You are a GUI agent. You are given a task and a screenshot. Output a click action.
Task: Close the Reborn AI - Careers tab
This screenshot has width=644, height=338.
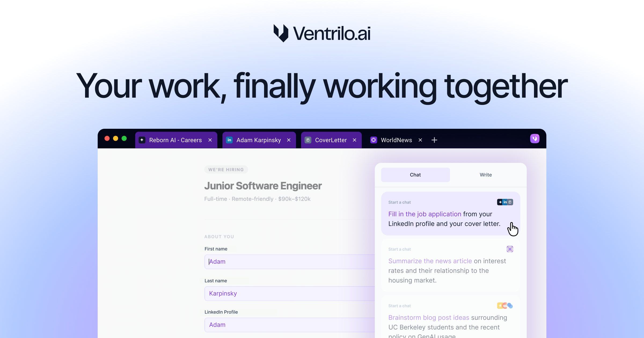click(x=210, y=140)
